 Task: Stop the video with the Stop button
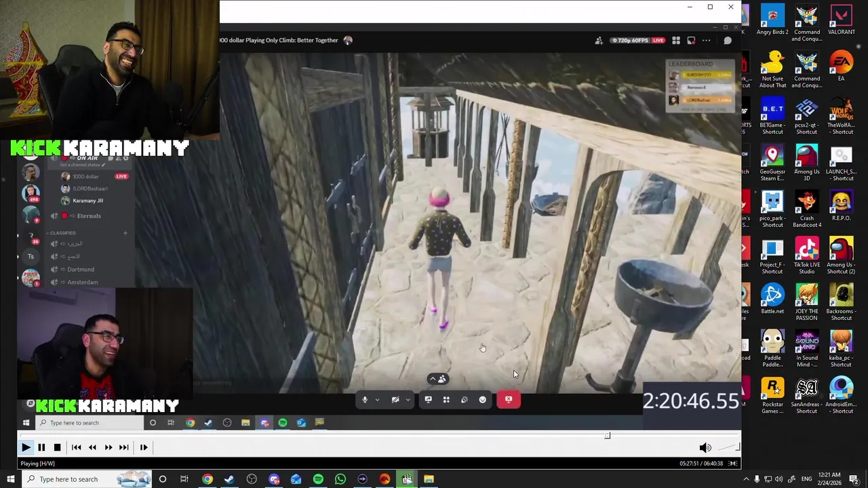tap(57, 447)
